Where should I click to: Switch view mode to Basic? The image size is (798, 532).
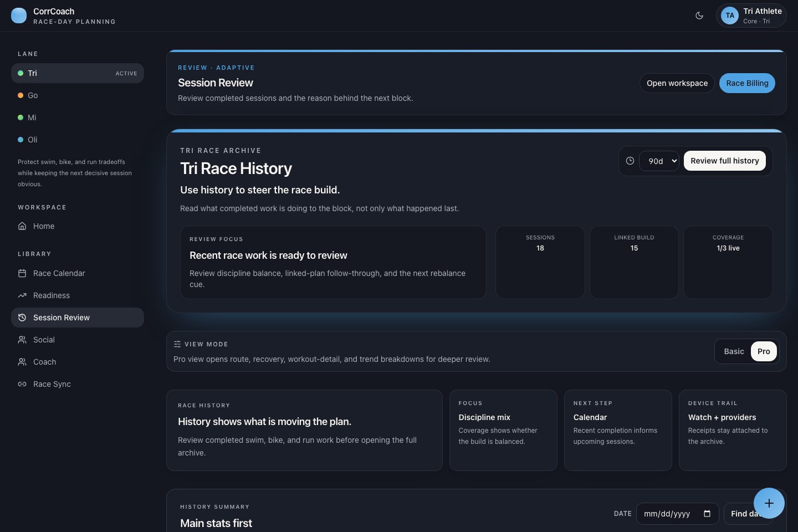click(734, 351)
